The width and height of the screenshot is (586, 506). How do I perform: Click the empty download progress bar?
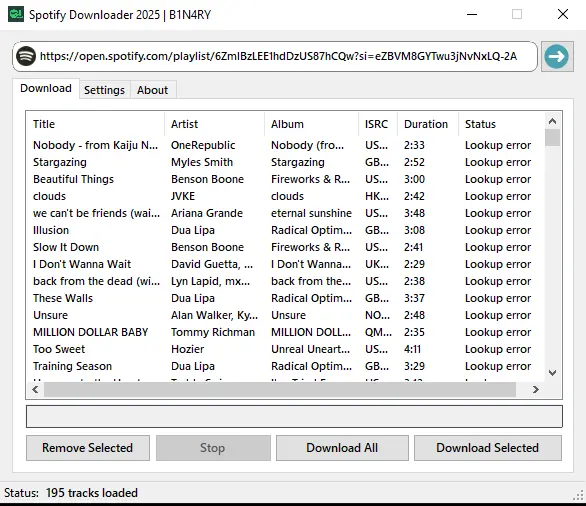coord(294,416)
